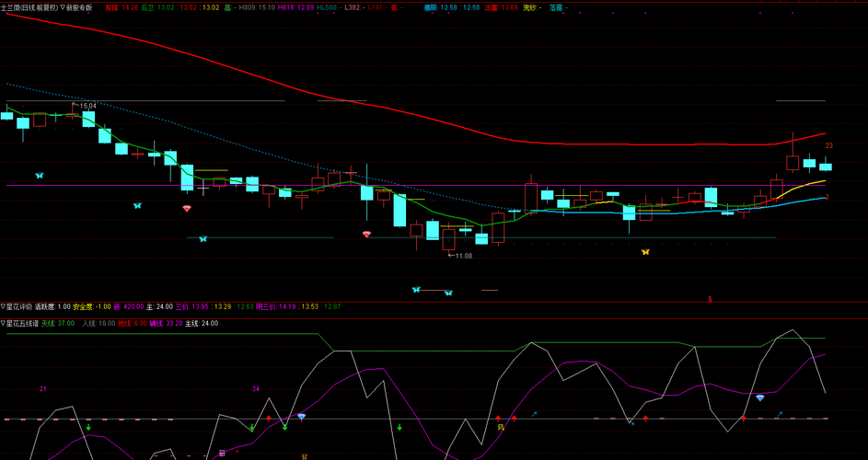Click the red diamond marker near 11.08 low
Screen dimensions: 868x460
tap(366, 235)
